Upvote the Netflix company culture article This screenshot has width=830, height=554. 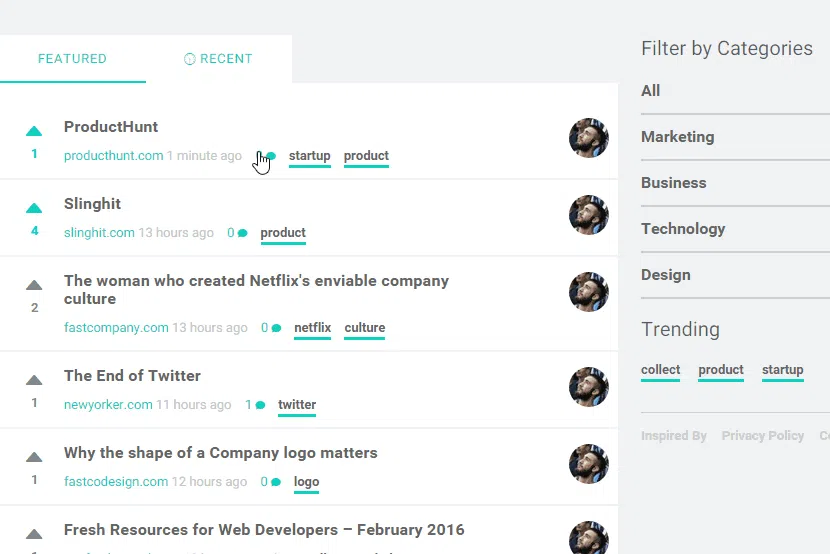click(34, 285)
